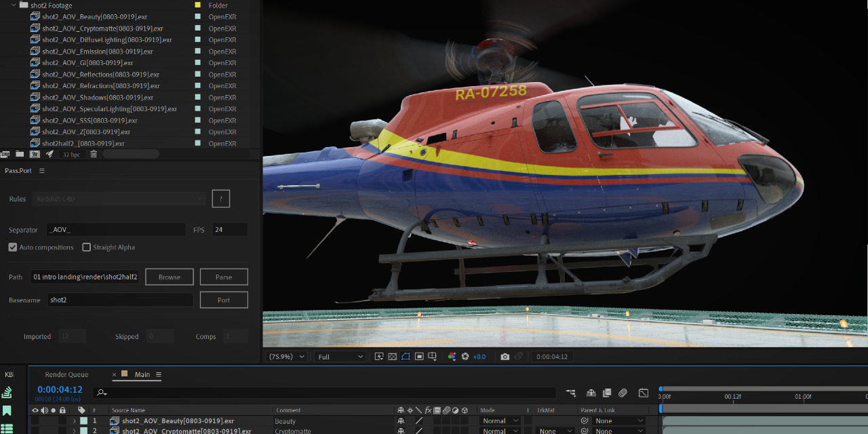Open the magnification ratio dropdown (75.9%)

(287, 357)
